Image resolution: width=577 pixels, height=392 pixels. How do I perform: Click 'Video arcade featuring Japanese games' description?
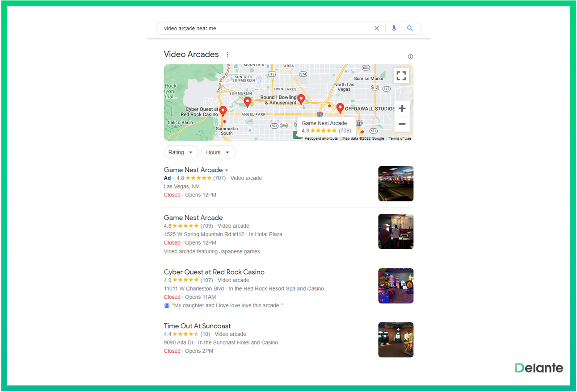(212, 251)
